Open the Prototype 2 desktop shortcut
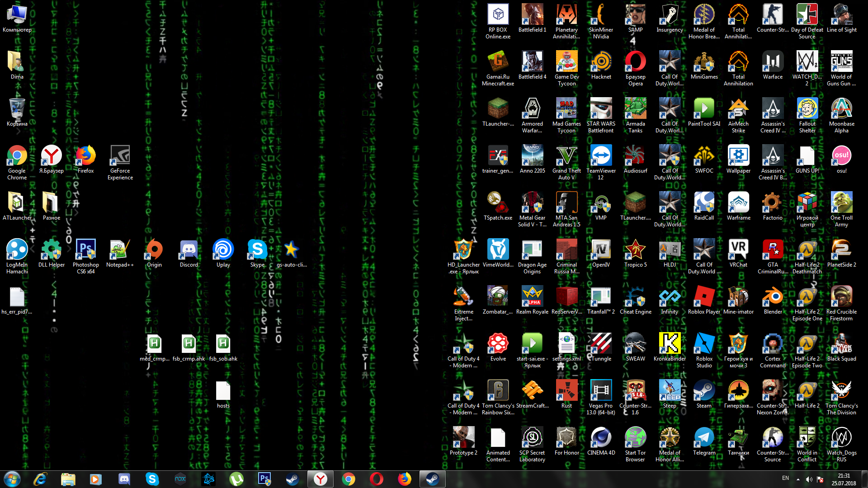The image size is (868, 488). coord(464,441)
